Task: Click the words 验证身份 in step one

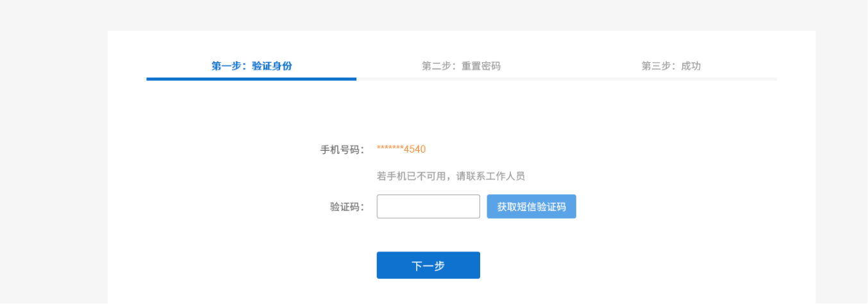Action: click(272, 66)
